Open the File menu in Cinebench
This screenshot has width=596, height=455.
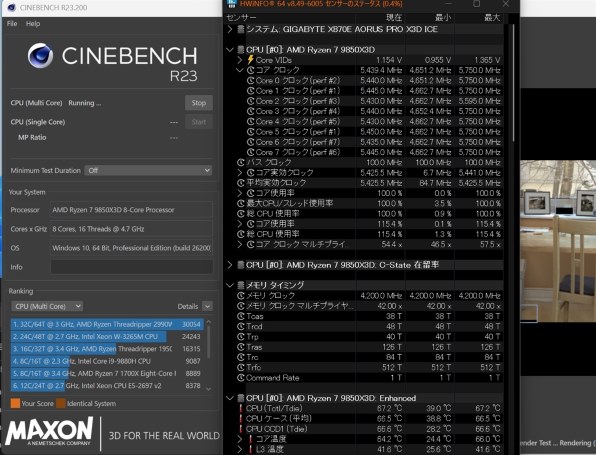(x=12, y=24)
